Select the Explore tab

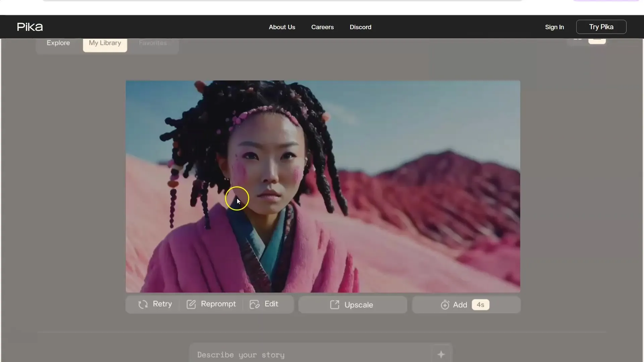click(x=58, y=43)
